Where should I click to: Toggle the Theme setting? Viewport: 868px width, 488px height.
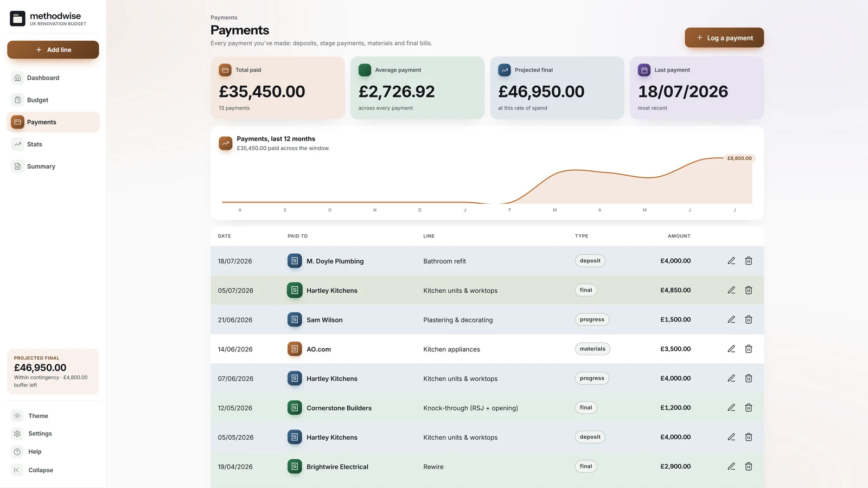point(53,416)
